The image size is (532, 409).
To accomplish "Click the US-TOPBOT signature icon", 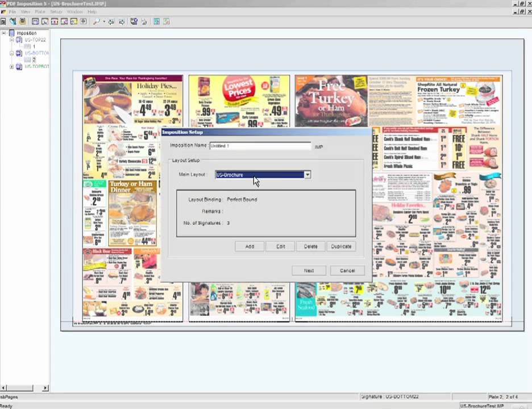I will coord(19,66).
